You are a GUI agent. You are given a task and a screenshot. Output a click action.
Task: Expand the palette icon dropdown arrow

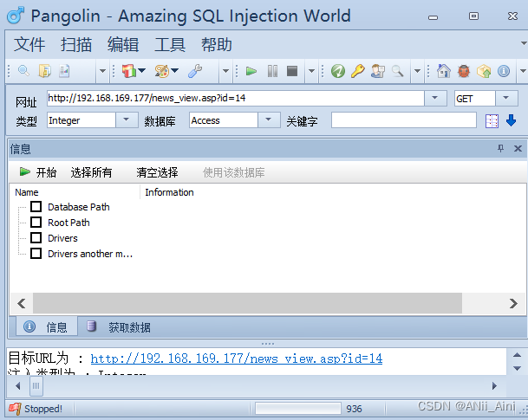174,71
